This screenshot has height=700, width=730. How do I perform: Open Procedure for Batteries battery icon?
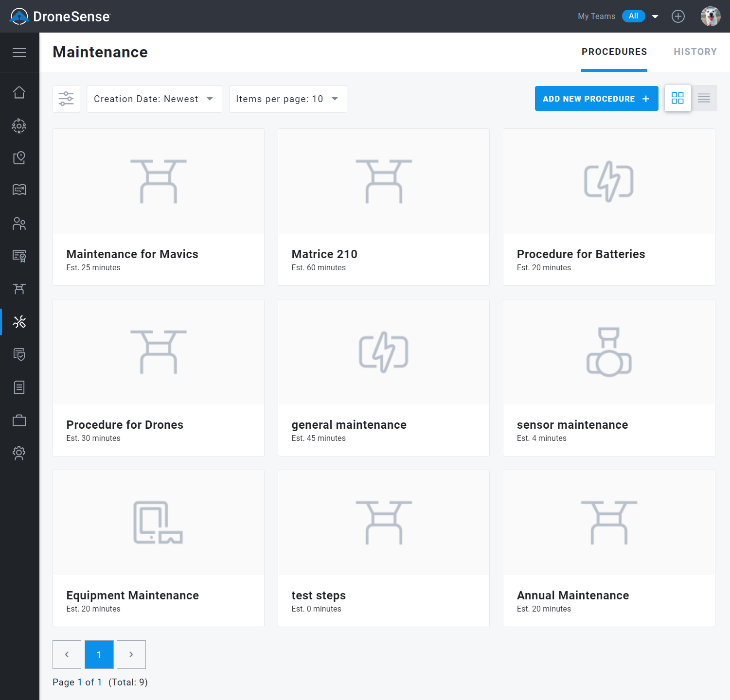coord(608,181)
